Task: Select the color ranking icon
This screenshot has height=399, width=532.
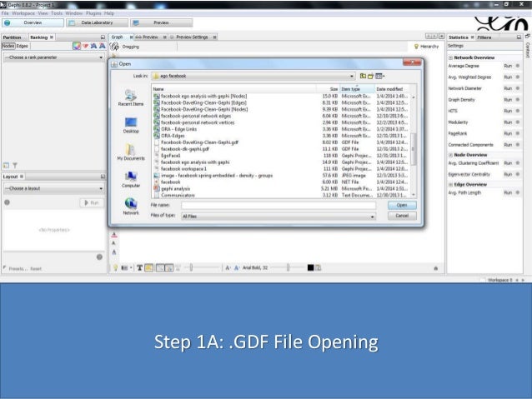Action: click(77, 46)
